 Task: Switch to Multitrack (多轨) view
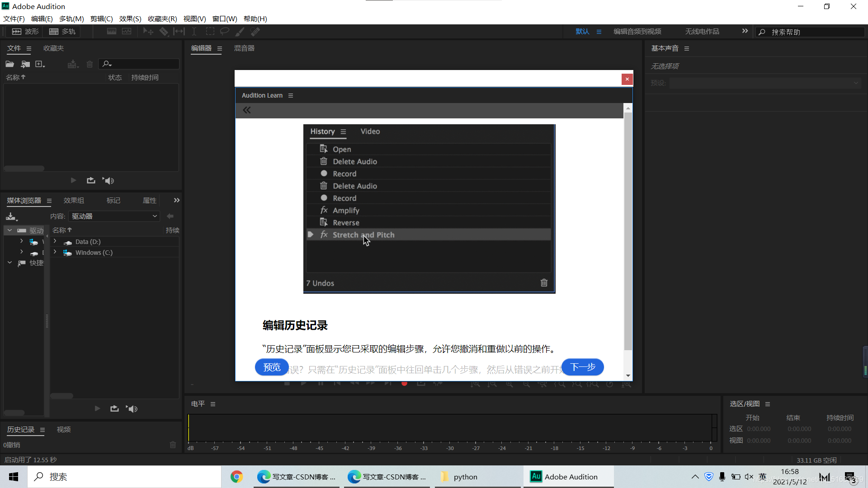tap(62, 32)
